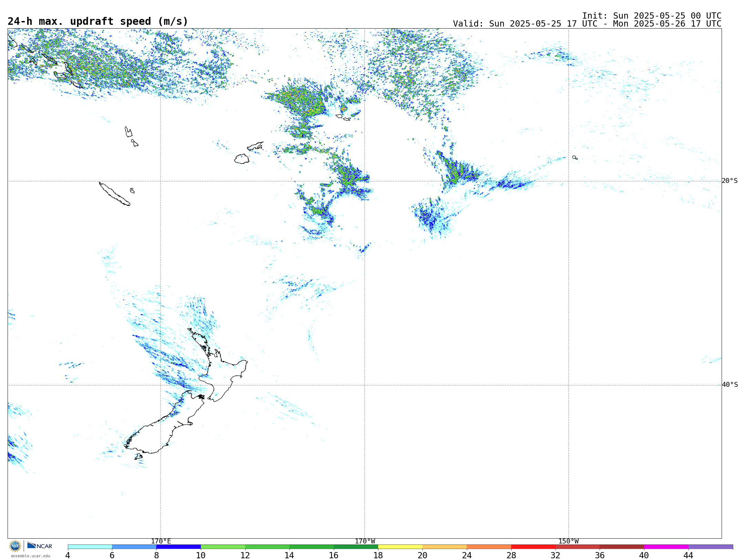Click Fiji's Vanua Levu island outline
Viewport: 744px width, 560px height.
(255, 146)
